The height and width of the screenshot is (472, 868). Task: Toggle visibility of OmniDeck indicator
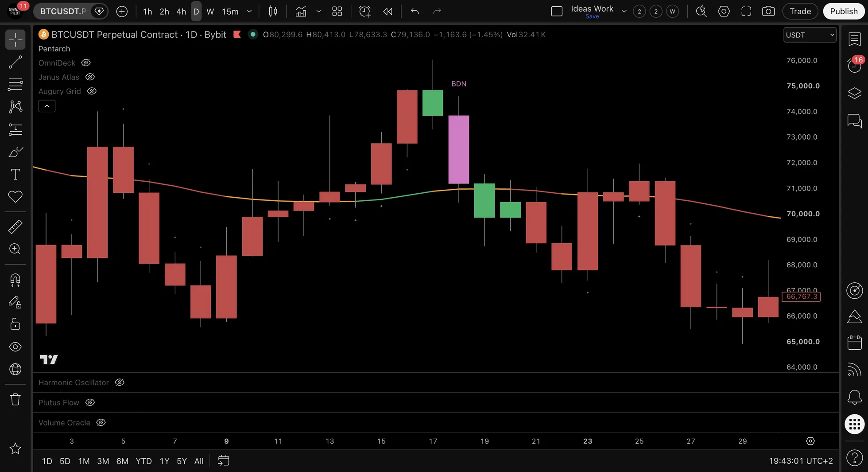coord(86,63)
